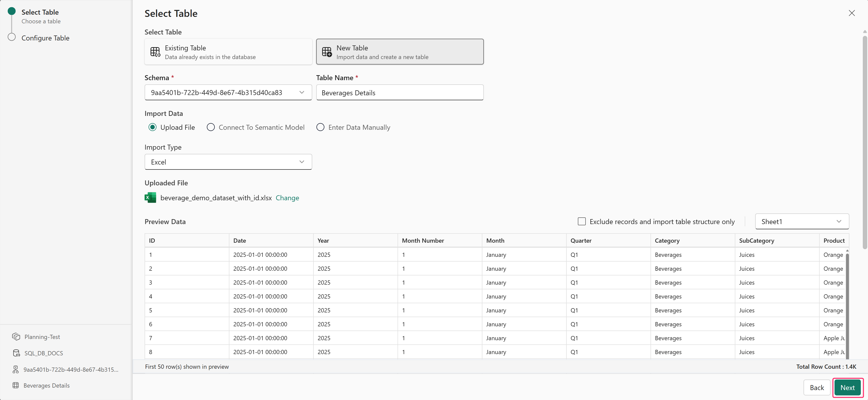Open the Sheet1 sheet selector
The height and width of the screenshot is (400, 868).
coord(802,221)
